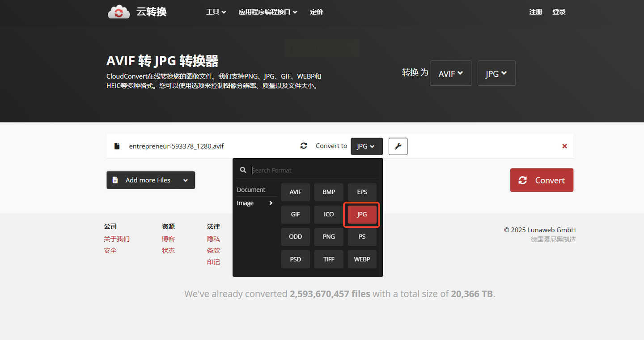Screen dimensions: 644x340
Task: Focus the Search Format field
Action: [315, 170]
